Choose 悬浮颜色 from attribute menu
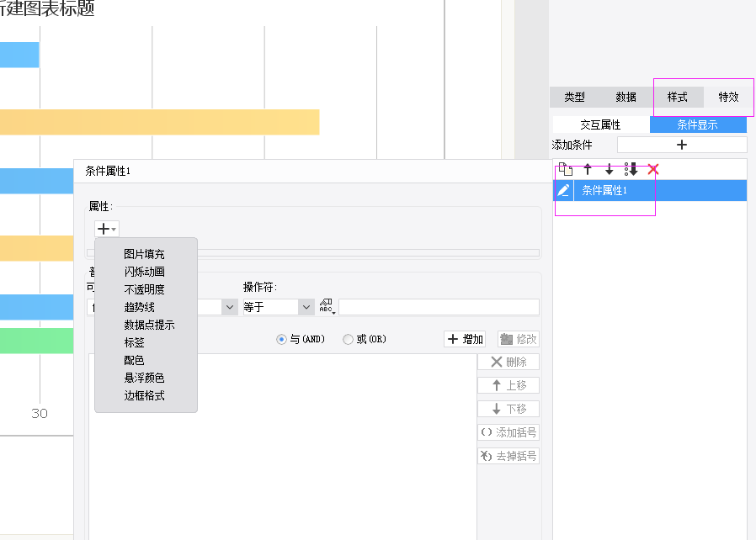756x540 pixels. click(144, 379)
